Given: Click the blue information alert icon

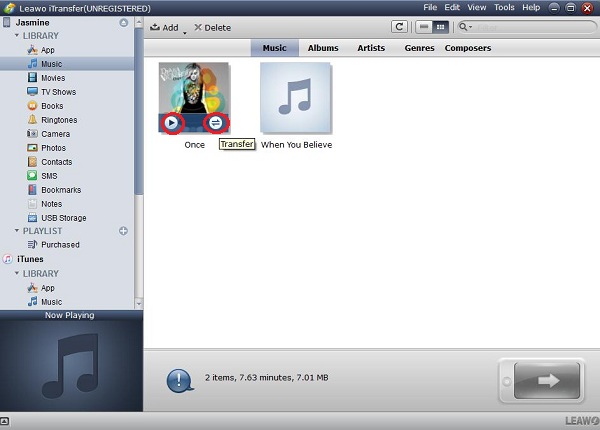Looking at the screenshot, I should 179,380.
